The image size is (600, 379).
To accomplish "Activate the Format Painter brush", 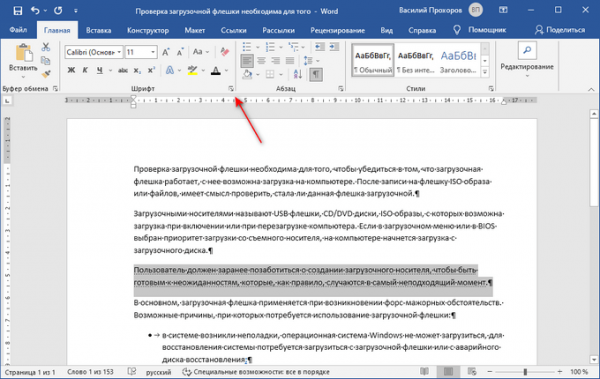I will point(46,74).
